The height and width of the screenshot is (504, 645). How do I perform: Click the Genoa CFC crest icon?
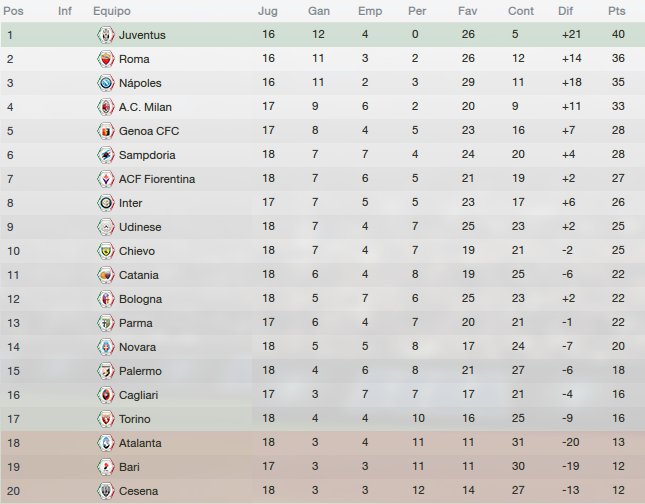point(106,131)
